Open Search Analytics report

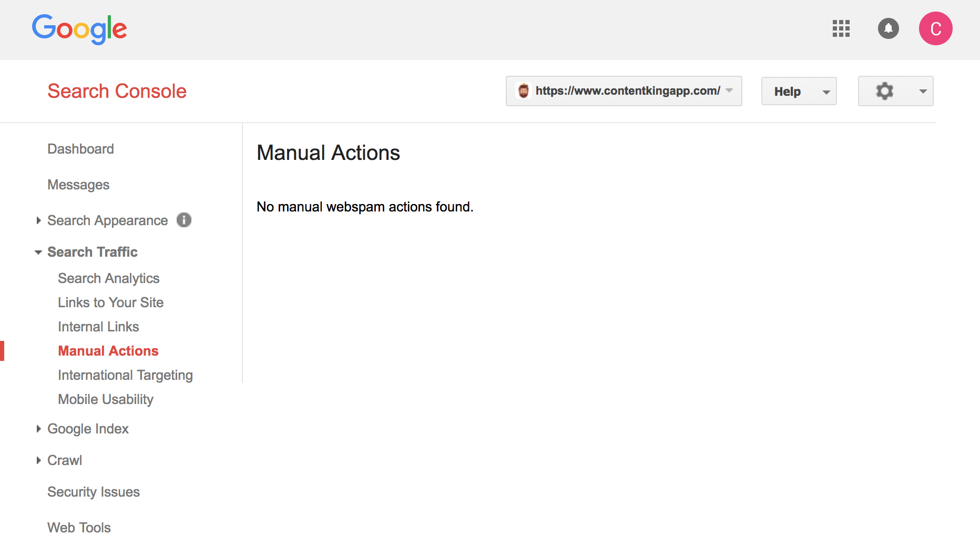point(108,278)
